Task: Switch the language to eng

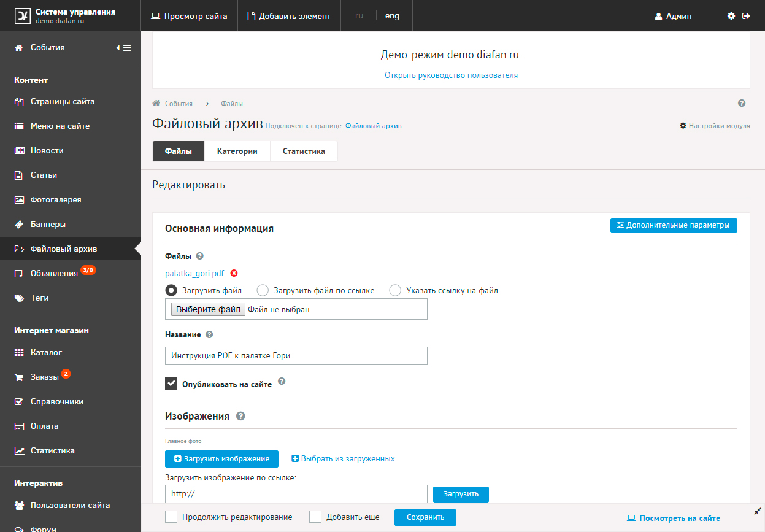Action: click(392, 16)
